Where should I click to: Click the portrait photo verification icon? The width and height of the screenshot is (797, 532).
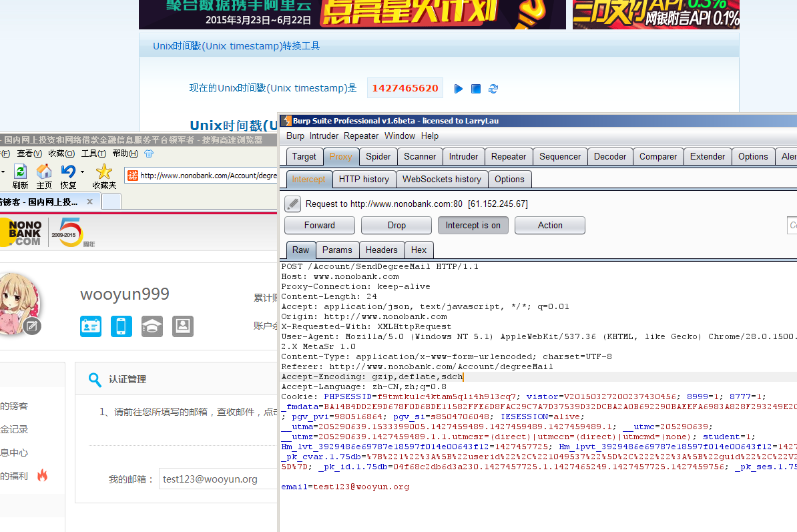pyautogui.click(x=183, y=326)
